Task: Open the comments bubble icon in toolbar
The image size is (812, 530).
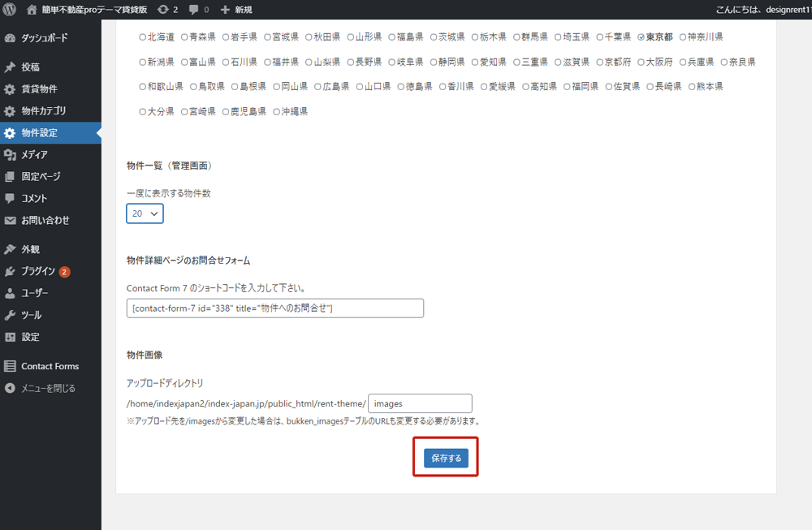Action: coord(193,10)
